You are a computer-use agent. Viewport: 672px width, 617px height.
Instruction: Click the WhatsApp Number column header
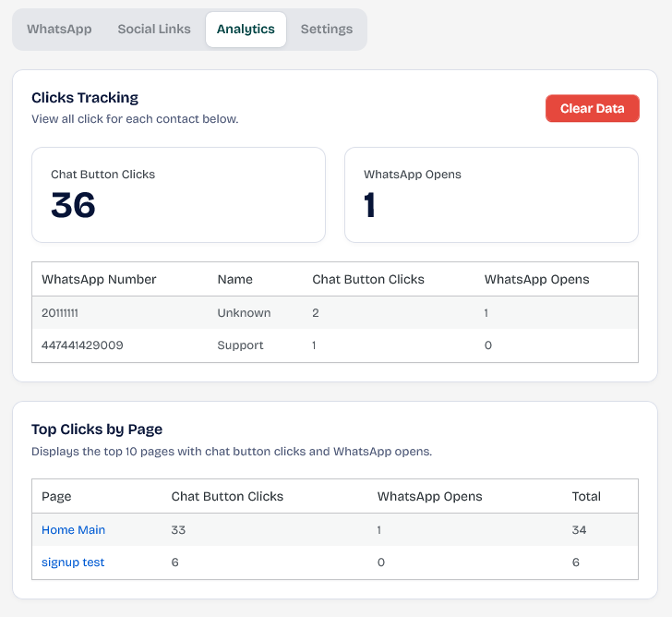point(99,279)
